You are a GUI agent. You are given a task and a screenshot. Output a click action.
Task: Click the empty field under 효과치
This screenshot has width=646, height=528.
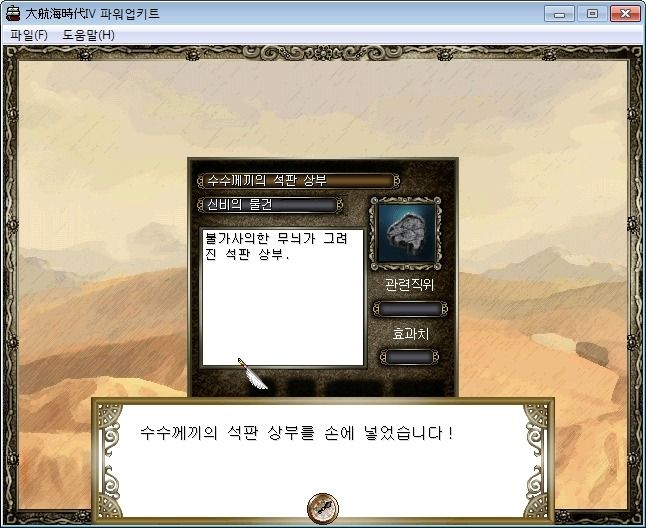coord(409,357)
